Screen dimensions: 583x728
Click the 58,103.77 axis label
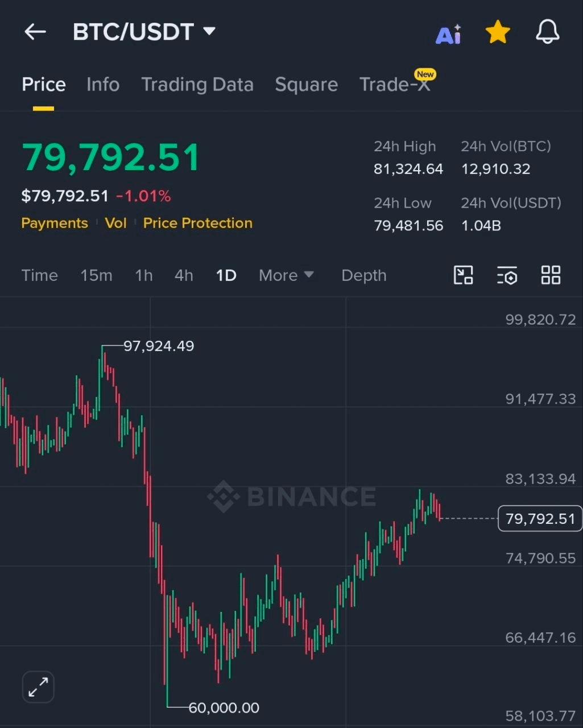(x=540, y=716)
